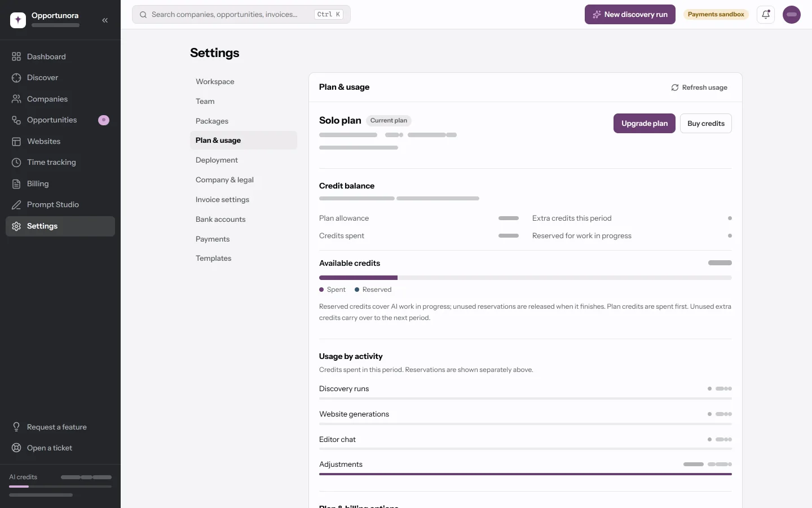
Task: Select the Workspace settings tab
Action: (x=244, y=81)
